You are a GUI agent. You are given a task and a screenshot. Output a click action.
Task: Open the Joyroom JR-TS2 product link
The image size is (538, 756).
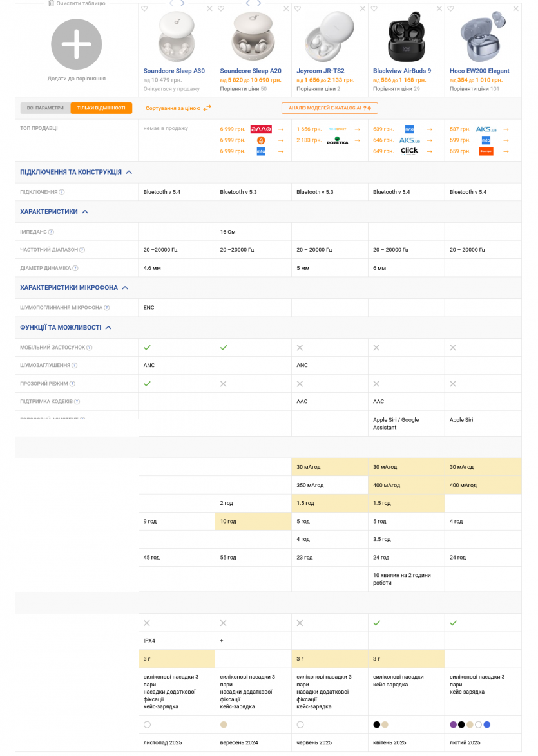click(x=320, y=71)
